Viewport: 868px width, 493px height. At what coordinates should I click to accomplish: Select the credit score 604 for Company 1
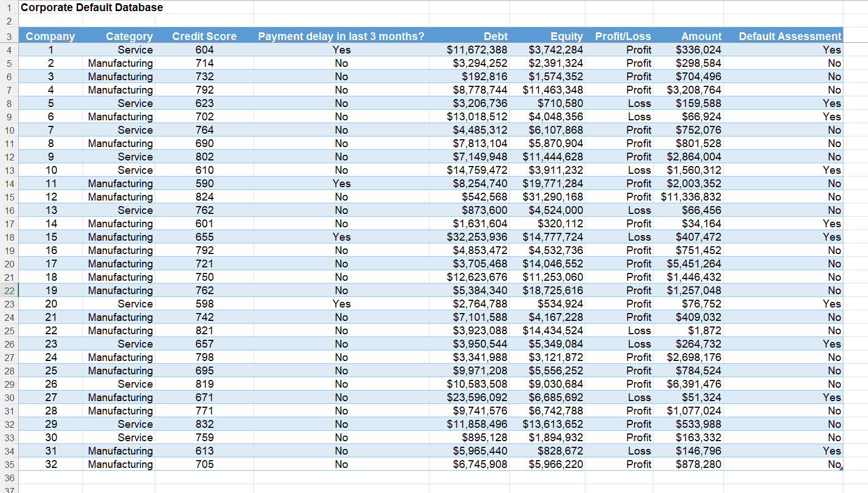click(x=204, y=50)
